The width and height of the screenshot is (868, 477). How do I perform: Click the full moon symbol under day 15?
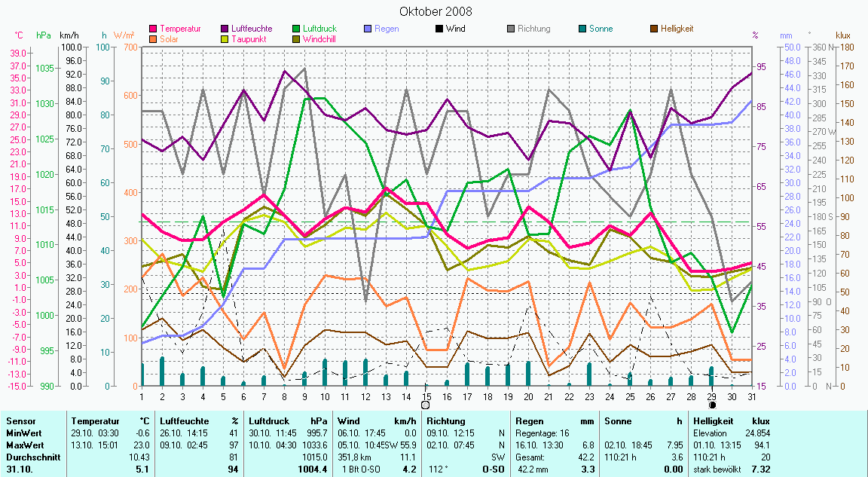[426, 405]
